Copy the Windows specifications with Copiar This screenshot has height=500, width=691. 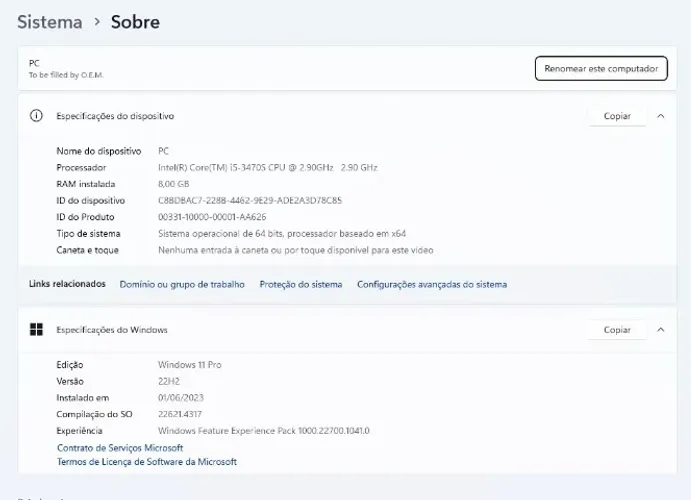[x=617, y=330]
